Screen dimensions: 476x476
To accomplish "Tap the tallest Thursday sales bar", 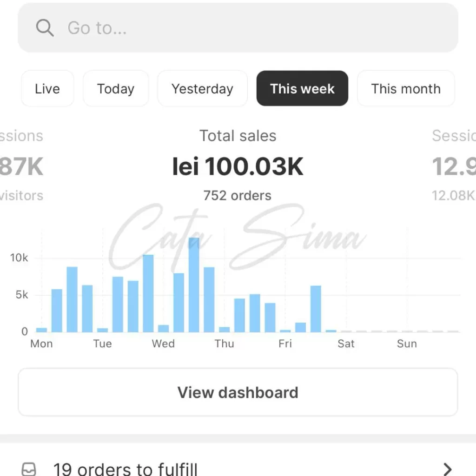I will pyautogui.click(x=255, y=313).
